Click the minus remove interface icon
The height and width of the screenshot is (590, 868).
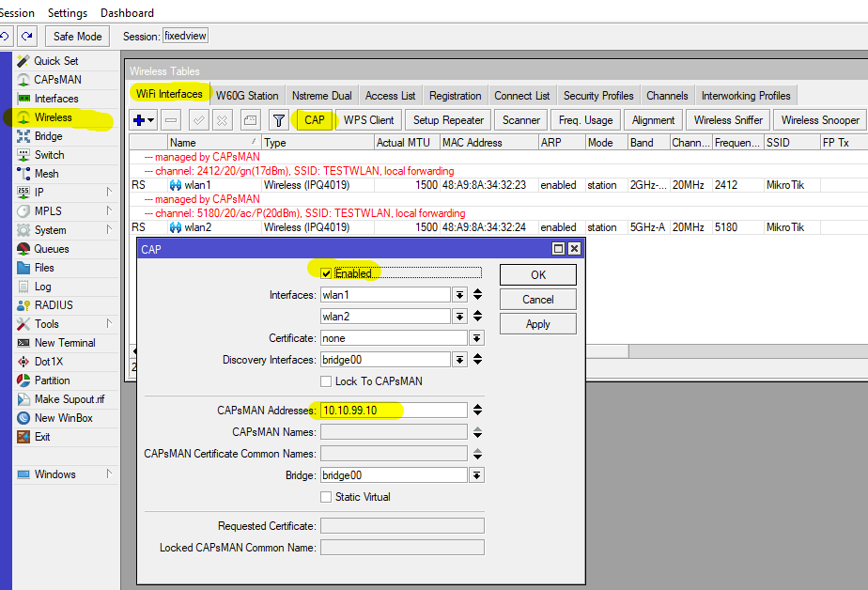pos(171,120)
